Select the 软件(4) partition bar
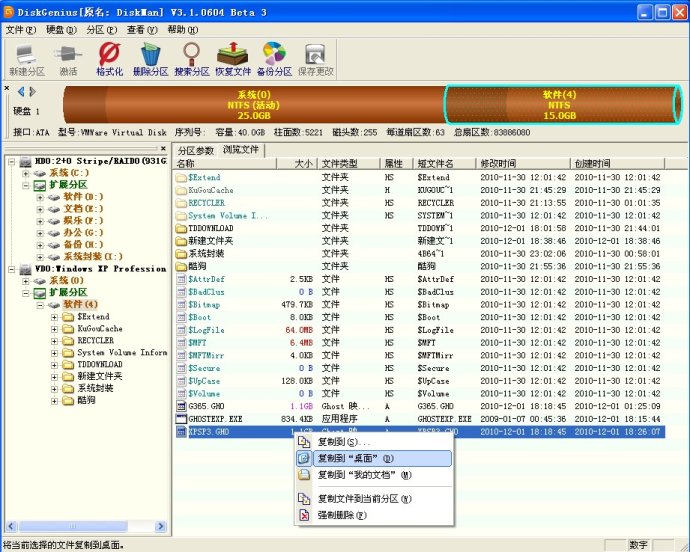The image size is (690, 552). [563, 105]
